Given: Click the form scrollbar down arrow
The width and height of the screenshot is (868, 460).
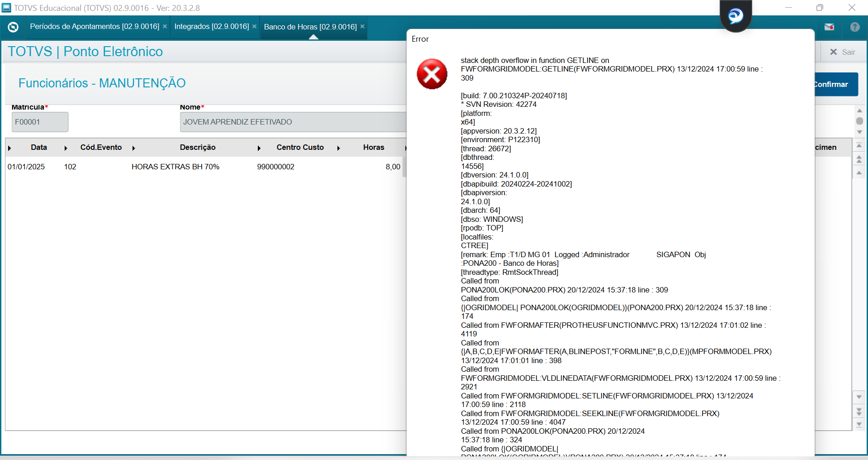Looking at the screenshot, I should click(859, 132).
